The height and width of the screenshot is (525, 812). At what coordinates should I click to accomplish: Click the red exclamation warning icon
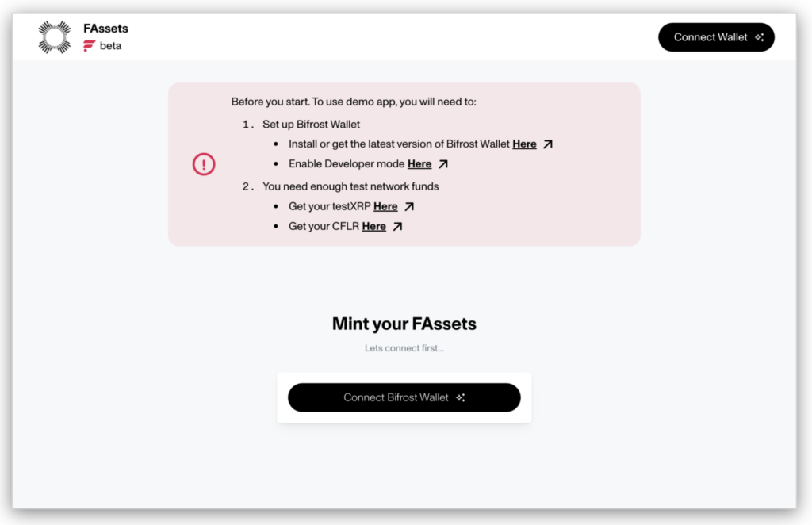(204, 164)
